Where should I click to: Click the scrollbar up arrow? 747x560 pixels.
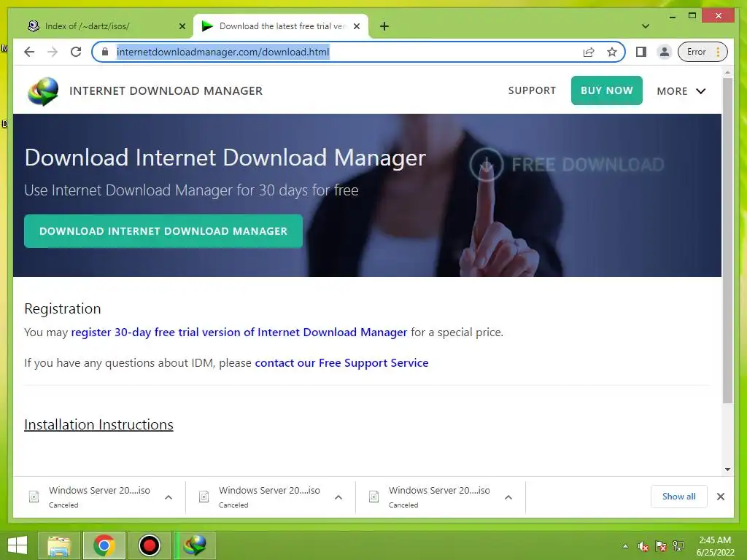[727, 73]
